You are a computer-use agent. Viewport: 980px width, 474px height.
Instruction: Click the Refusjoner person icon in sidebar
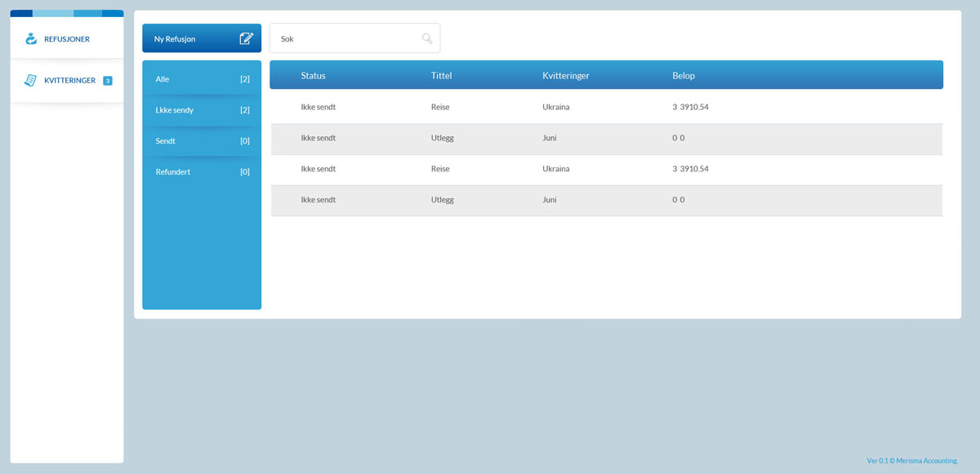pyautogui.click(x=31, y=38)
